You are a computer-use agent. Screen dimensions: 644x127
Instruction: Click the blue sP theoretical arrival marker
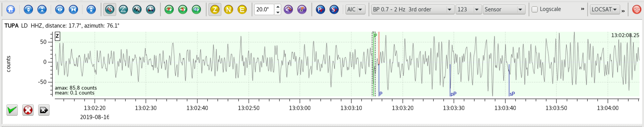pyautogui.click(x=512, y=94)
